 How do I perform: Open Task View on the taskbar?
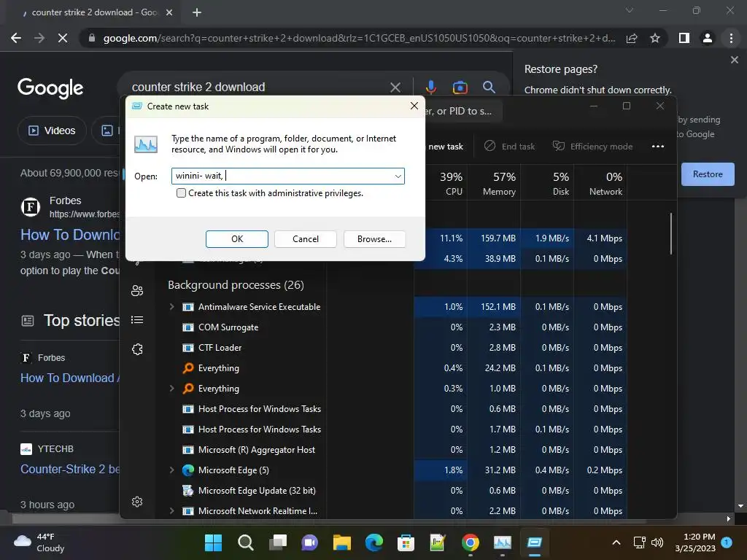coord(278,542)
